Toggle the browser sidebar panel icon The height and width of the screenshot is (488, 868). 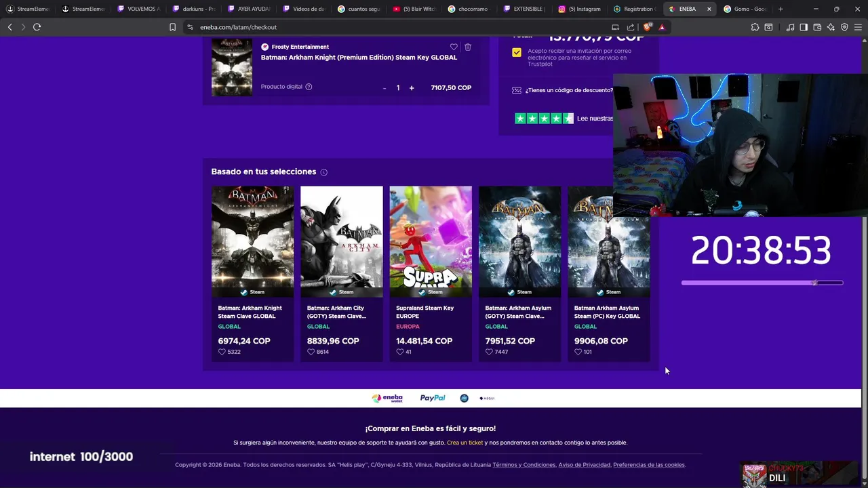click(x=804, y=27)
